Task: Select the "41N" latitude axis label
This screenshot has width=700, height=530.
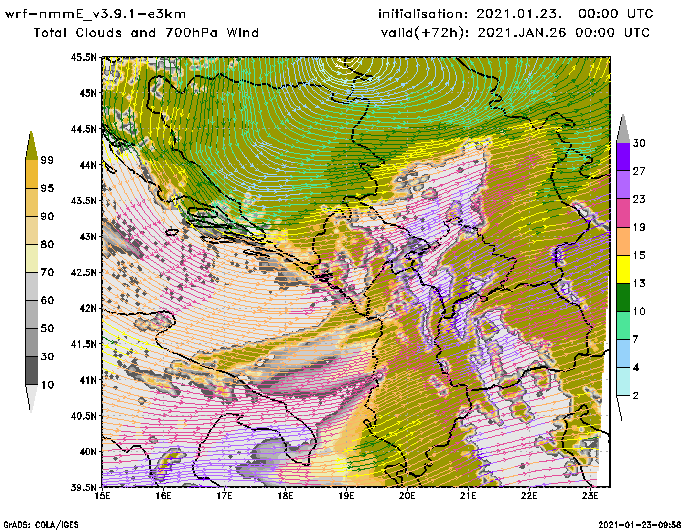Action: click(x=88, y=380)
